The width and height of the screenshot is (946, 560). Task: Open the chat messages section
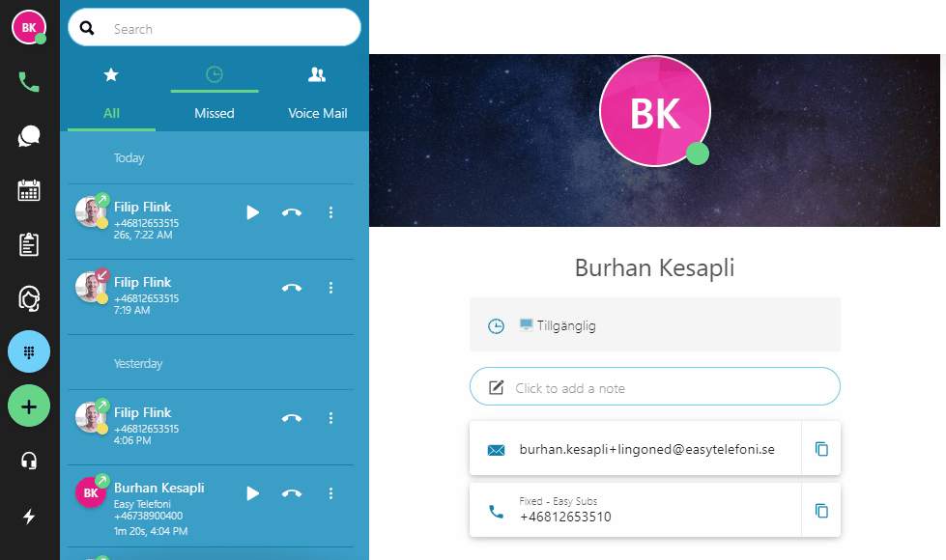[29, 136]
